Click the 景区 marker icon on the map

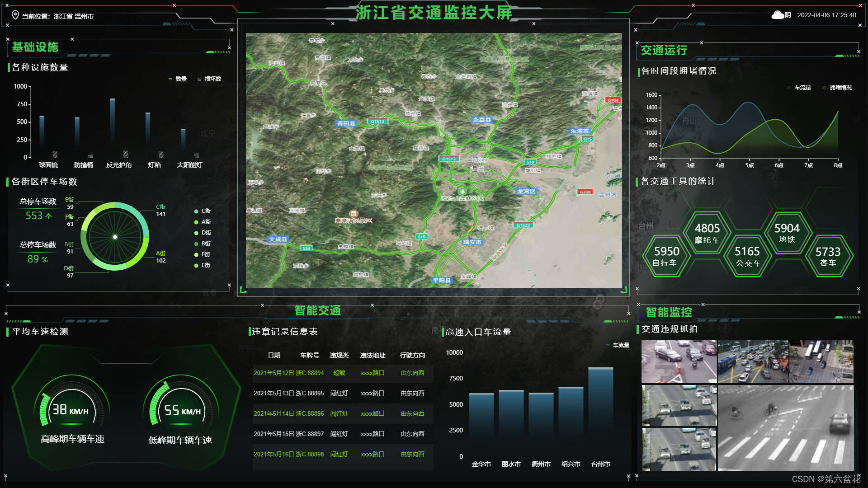click(x=354, y=213)
